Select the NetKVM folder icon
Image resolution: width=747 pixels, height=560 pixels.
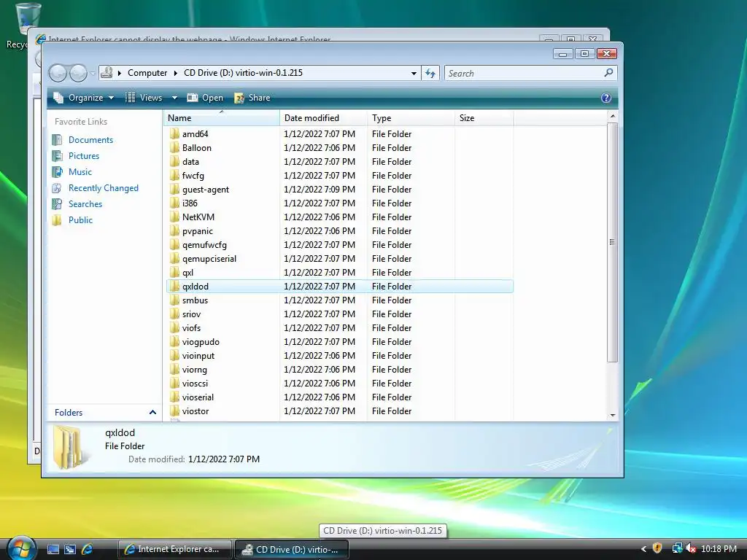(x=175, y=217)
